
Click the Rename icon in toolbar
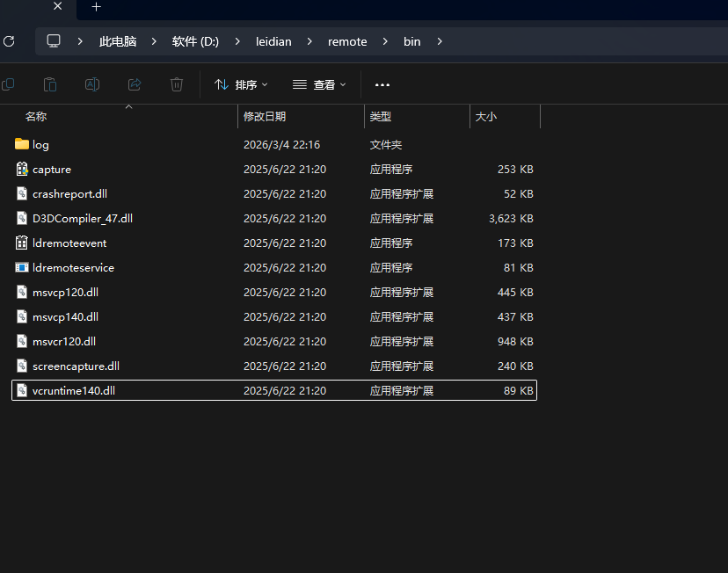point(92,84)
